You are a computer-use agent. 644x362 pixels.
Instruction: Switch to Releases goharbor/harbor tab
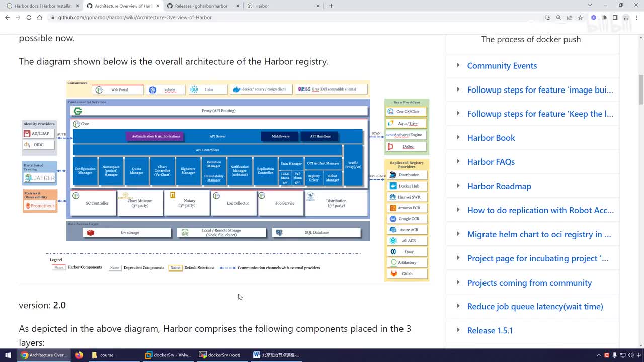click(203, 6)
